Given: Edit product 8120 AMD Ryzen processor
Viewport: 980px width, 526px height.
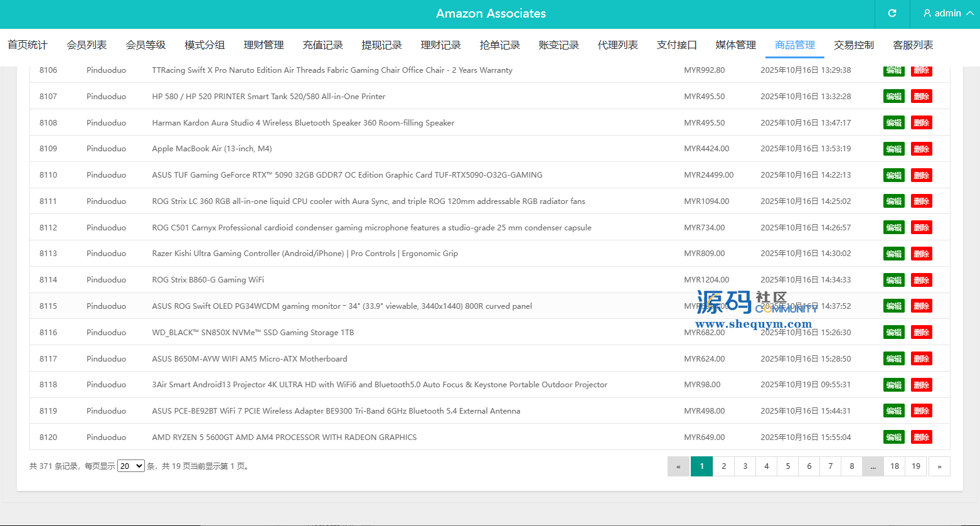Looking at the screenshot, I should [x=893, y=437].
